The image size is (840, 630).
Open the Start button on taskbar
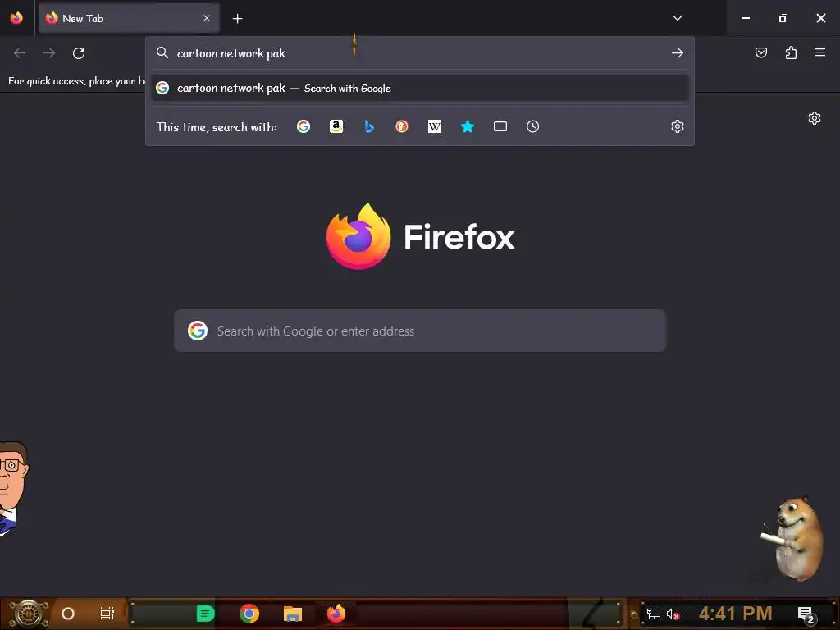tap(28, 614)
